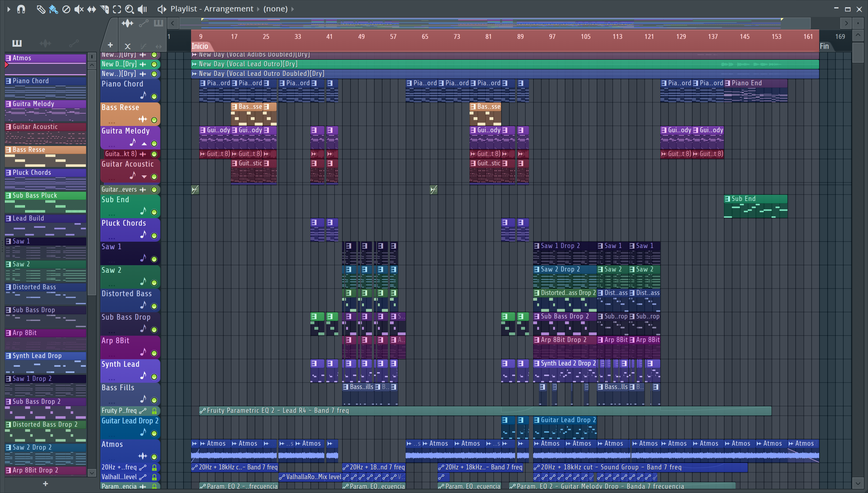868x493 pixels.
Task: Click playlist vertical scroll up arrow
Action: click(x=858, y=35)
